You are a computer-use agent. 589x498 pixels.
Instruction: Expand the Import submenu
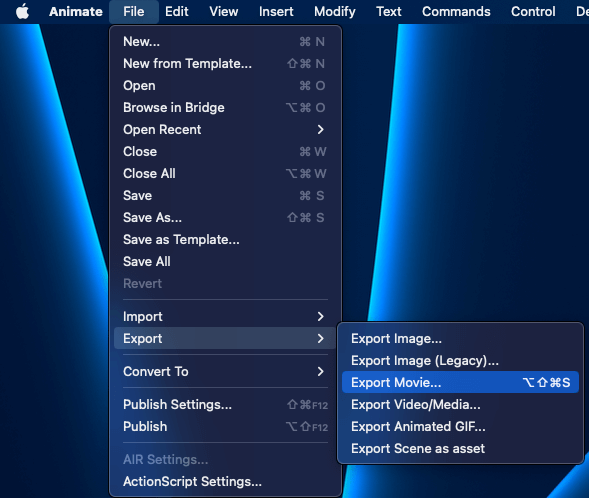(x=225, y=317)
